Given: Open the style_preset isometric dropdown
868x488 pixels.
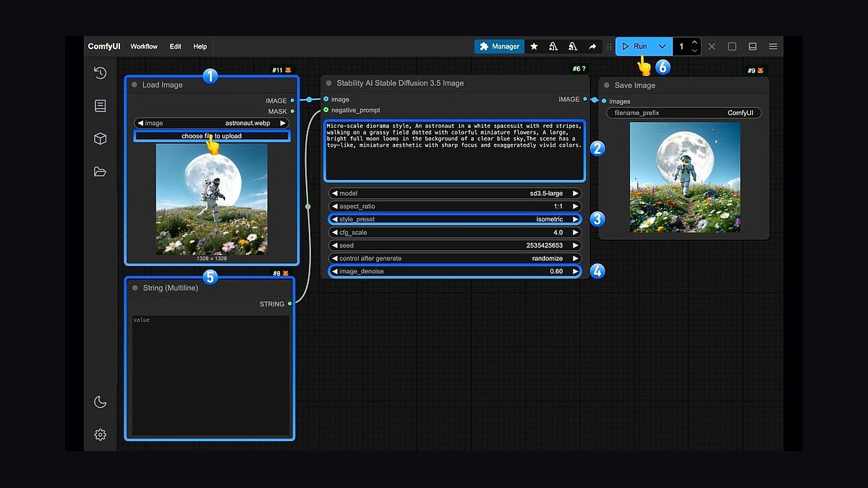Looking at the screenshot, I should click(x=455, y=219).
